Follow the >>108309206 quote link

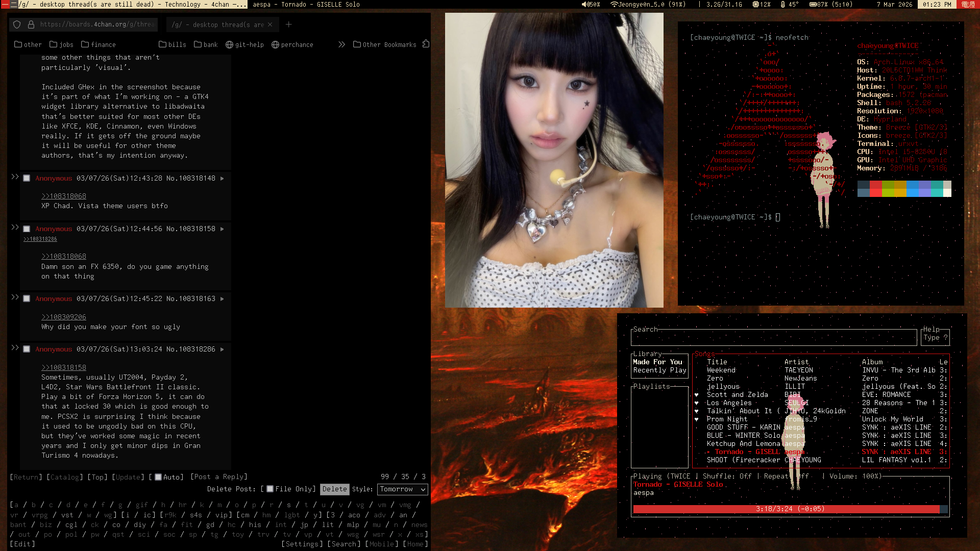(x=64, y=317)
